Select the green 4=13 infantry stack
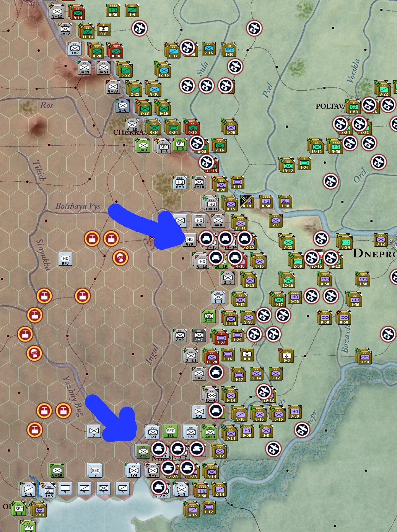Screen dimensions: 397x532 (x=210, y=432)
